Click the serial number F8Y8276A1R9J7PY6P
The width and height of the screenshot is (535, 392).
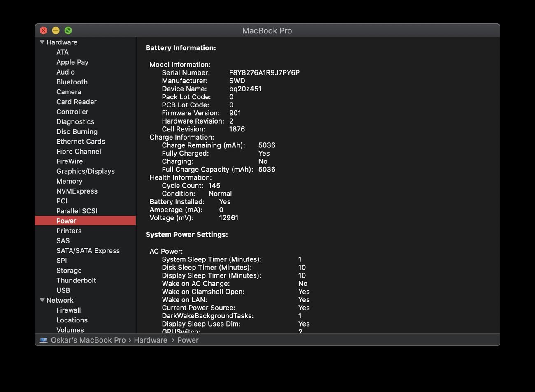(x=264, y=72)
